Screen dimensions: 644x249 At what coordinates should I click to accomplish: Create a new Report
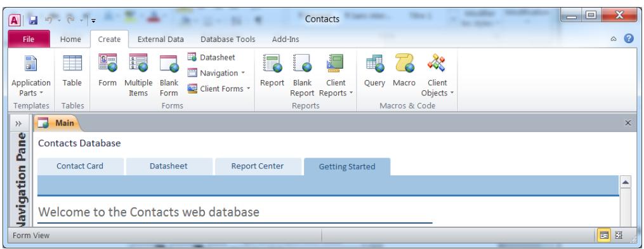pyautogui.click(x=272, y=71)
